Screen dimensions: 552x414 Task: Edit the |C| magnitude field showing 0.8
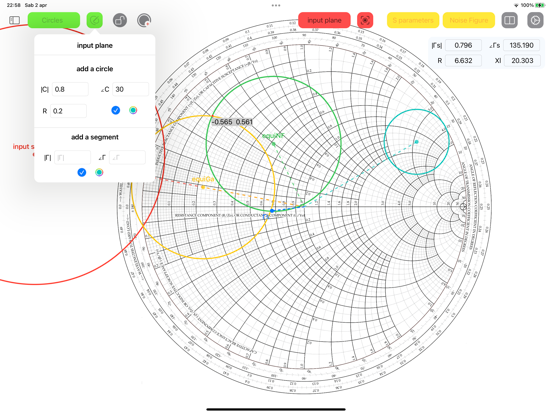coord(70,89)
